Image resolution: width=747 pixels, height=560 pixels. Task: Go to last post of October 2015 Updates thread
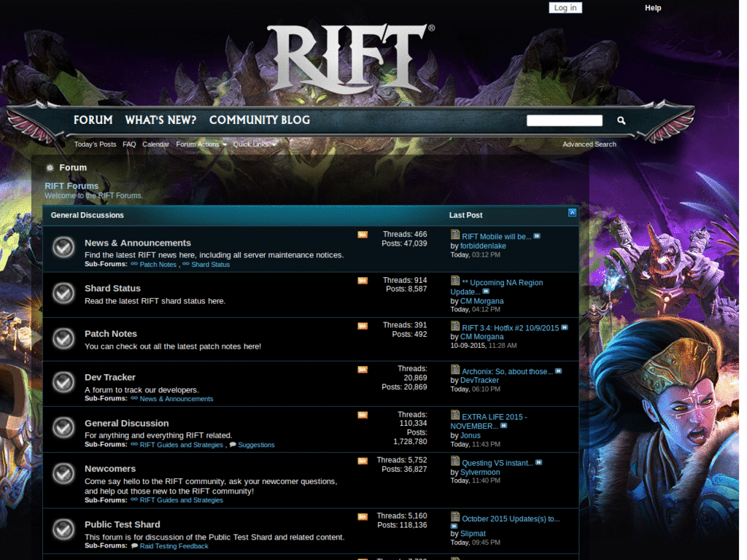[x=454, y=526]
